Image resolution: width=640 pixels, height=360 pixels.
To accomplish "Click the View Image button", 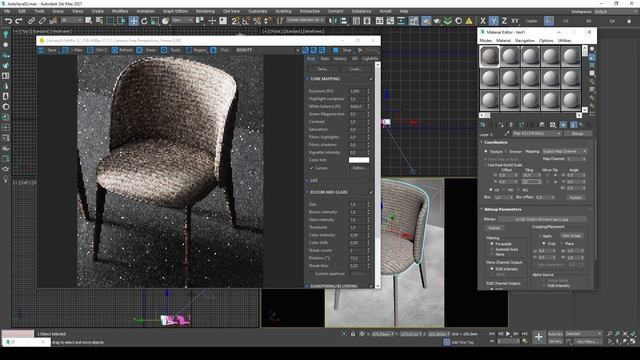I will click(571, 236).
